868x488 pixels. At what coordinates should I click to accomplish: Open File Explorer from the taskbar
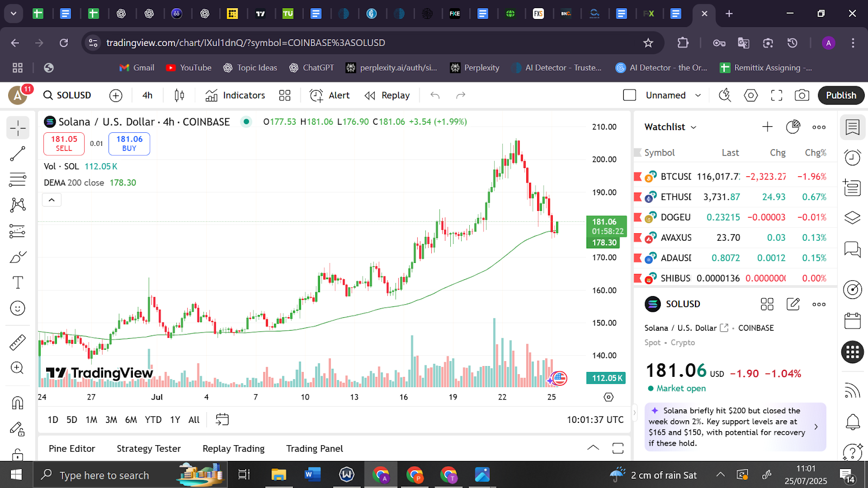[x=278, y=475]
